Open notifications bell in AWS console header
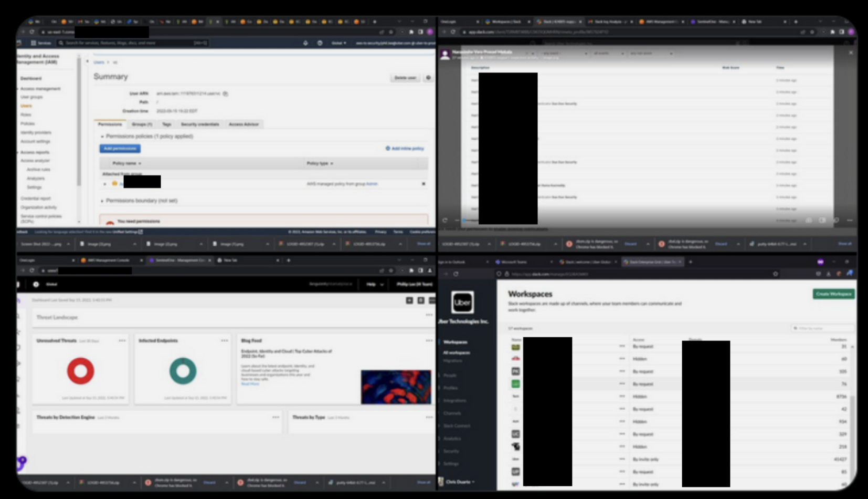Screen dimensions: 868x499 305,43
